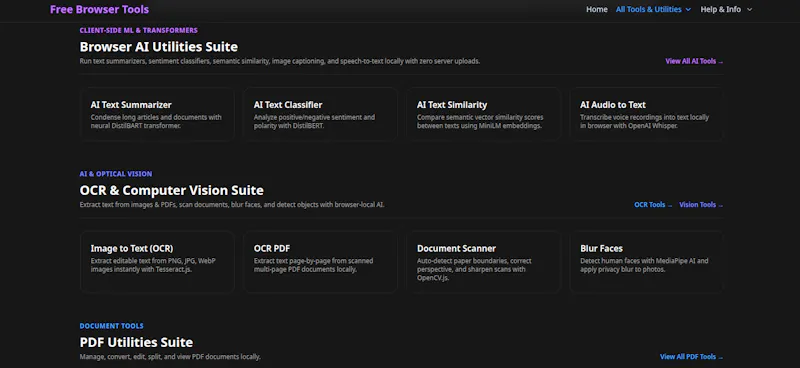Select the DOCUMENT TOOLS label
Image resolution: width=800 pixels, height=368 pixels.
point(111,326)
